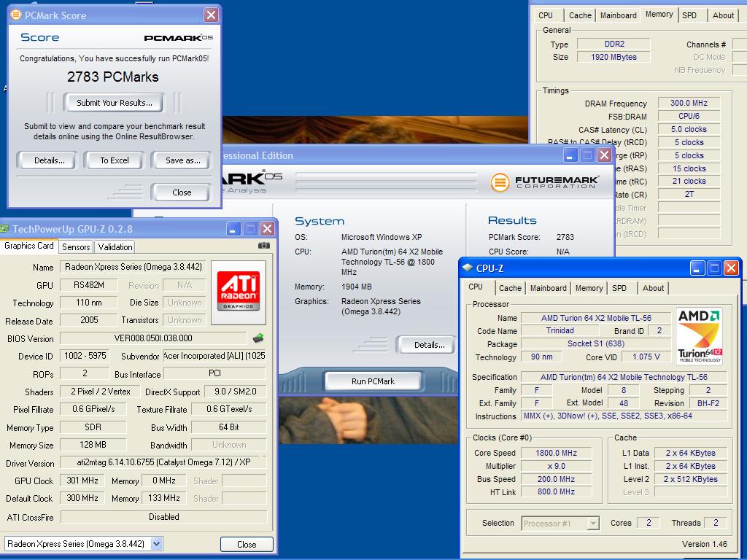Image resolution: width=747 pixels, height=560 pixels.
Task: Click Close button in PCMark Score dialog
Action: point(182,192)
